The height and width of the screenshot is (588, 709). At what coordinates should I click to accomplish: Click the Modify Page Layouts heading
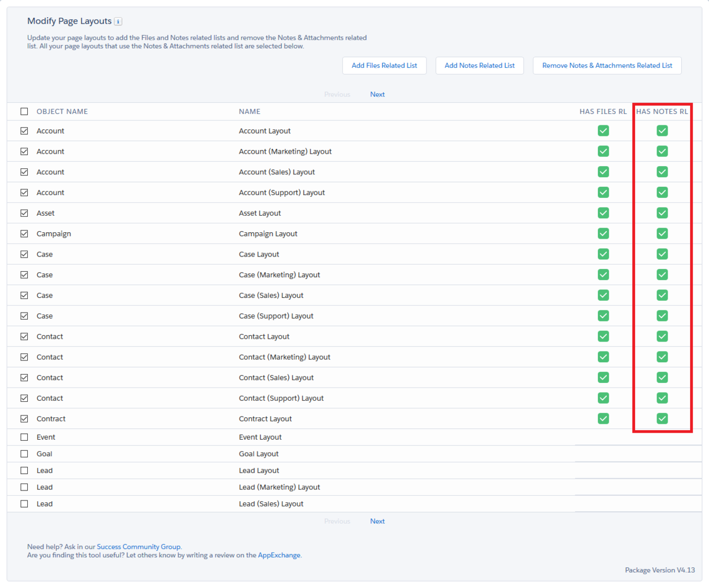pos(70,21)
